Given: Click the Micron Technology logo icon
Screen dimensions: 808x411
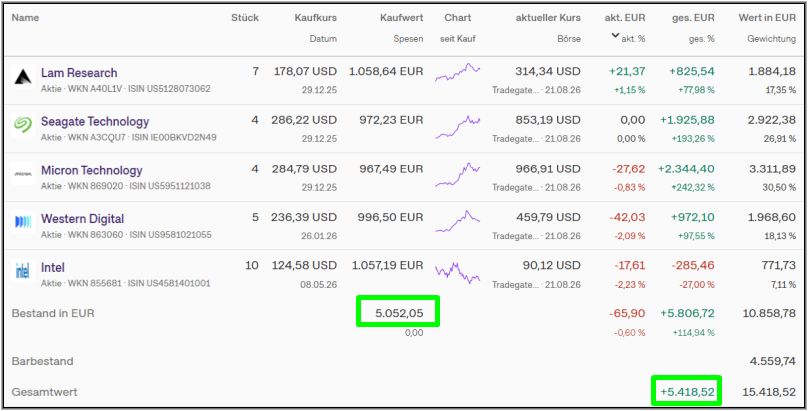Looking at the screenshot, I should pyautogui.click(x=23, y=174).
